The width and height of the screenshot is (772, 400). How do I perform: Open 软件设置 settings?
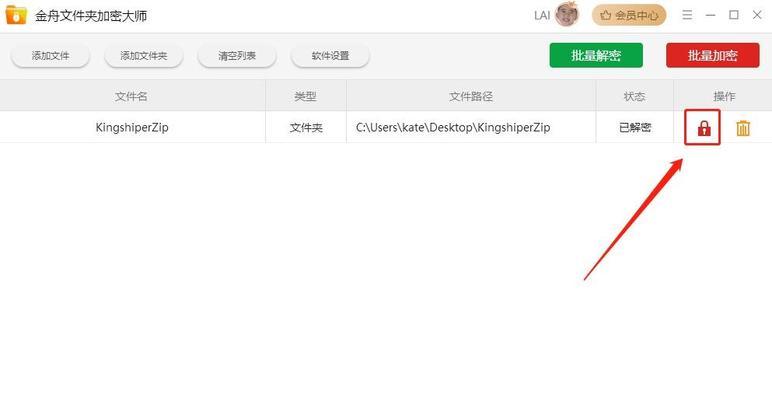click(330, 56)
